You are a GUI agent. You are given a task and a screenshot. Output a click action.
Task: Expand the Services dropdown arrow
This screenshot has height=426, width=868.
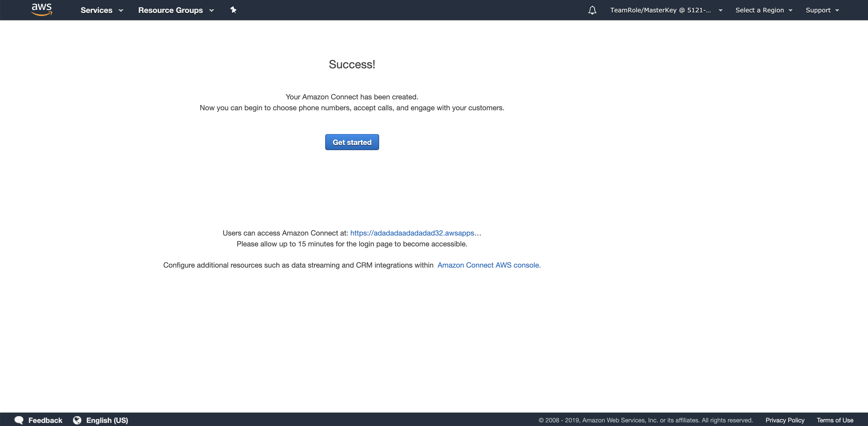click(121, 10)
